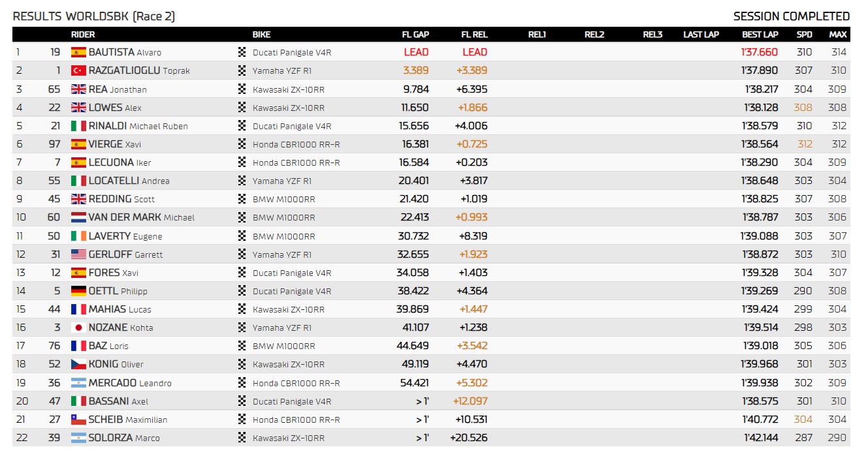Click the French flag beside MAHIAS

[x=78, y=309]
